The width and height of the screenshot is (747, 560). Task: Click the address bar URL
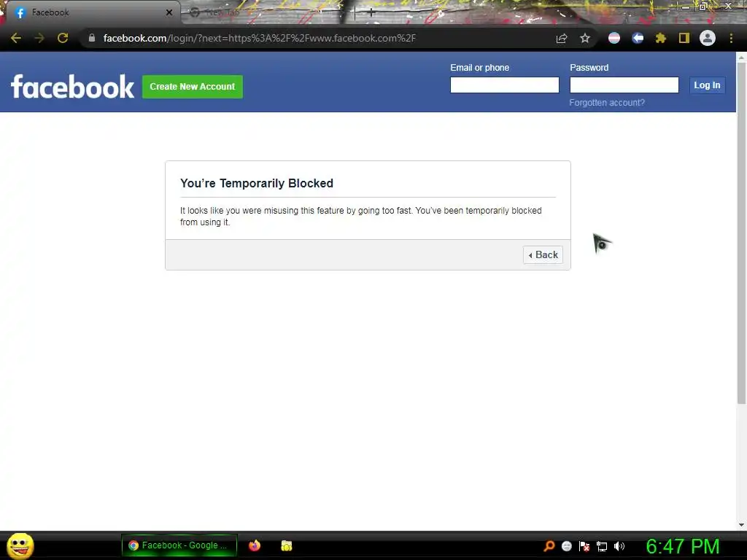[x=260, y=38]
